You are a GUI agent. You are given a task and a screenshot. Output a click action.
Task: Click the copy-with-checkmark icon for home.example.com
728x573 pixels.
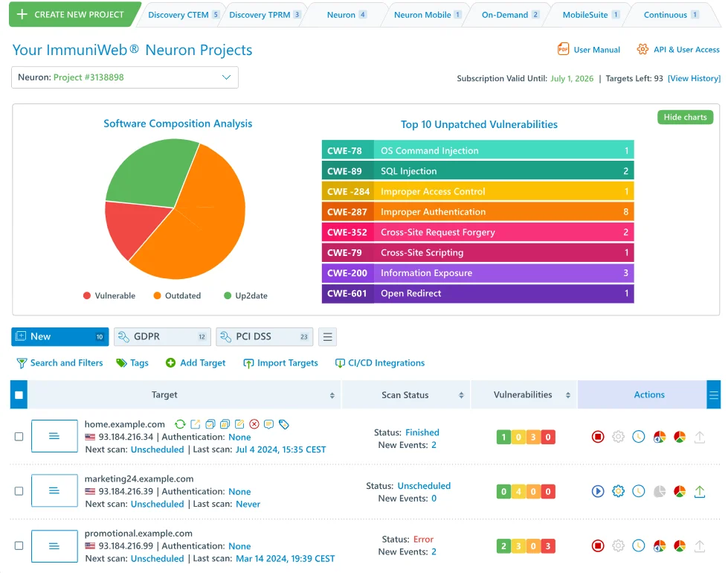[210, 424]
